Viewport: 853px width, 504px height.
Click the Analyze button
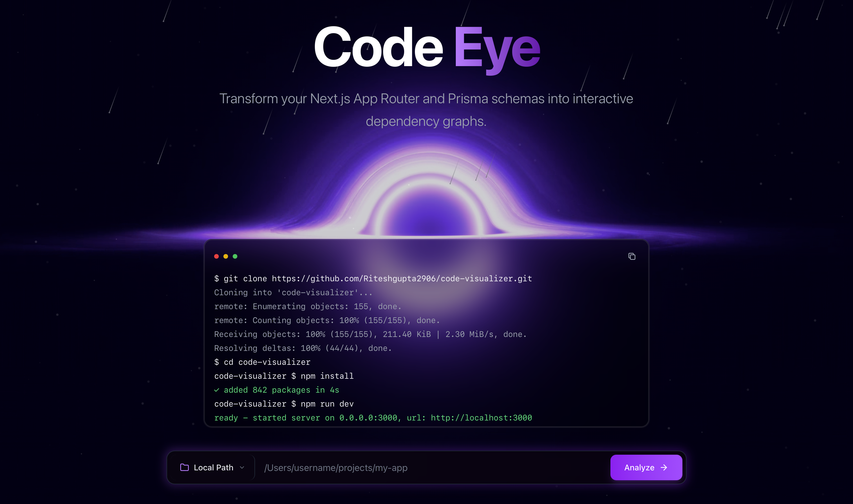[646, 467]
